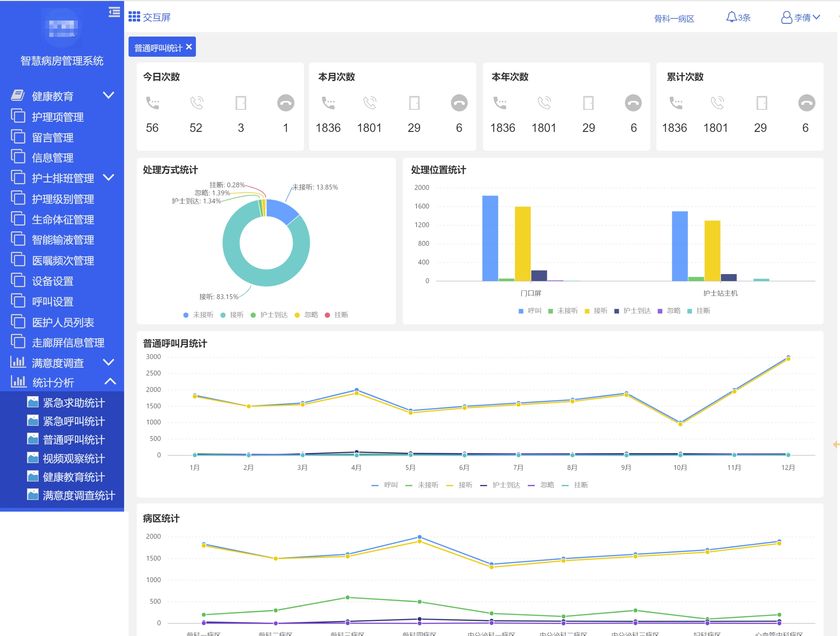840x636 pixels.
Task: Click the calling phone icon in 累计次数
Action: coord(676,103)
